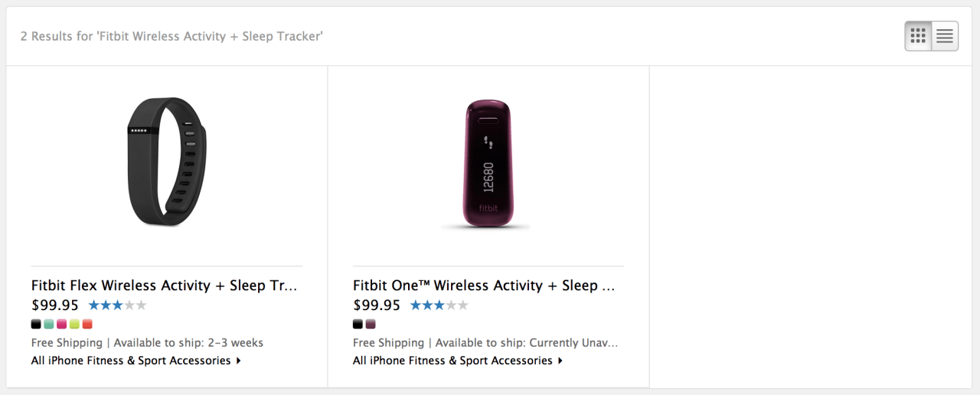
Task: Open the Fitbit Flex wristband image
Action: [x=167, y=162]
